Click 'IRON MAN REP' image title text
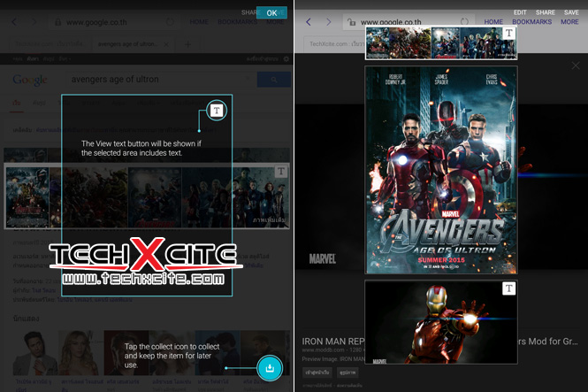Viewport: 588px width, 392px height. click(333, 342)
